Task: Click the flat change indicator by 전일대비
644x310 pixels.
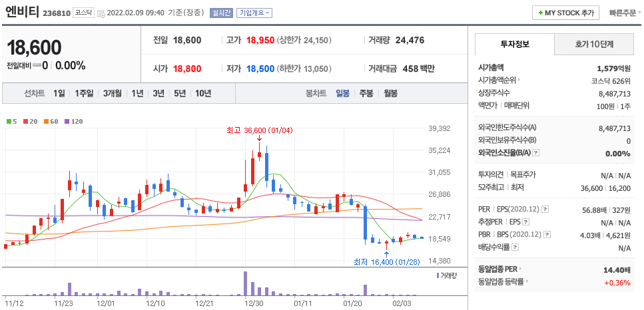Action: (36, 65)
